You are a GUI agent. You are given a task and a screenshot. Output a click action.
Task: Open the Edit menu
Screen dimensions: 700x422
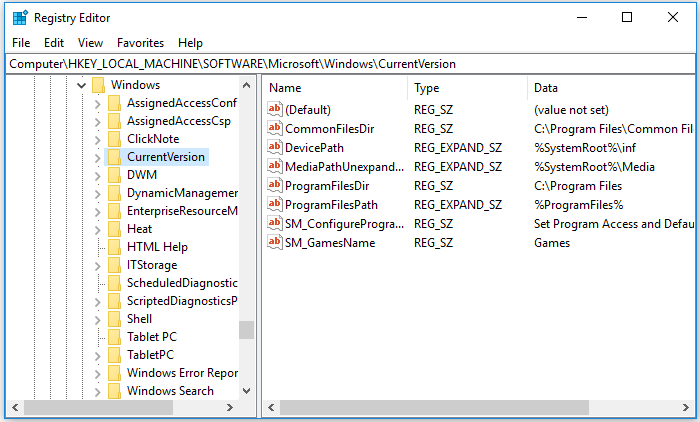pos(54,43)
